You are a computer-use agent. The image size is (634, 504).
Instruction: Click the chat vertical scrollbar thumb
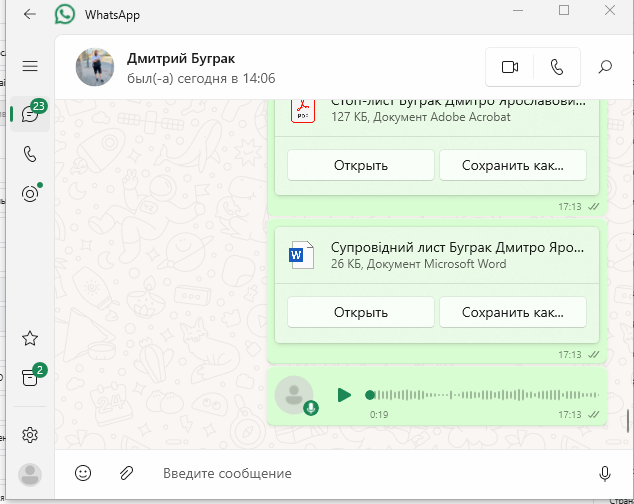click(x=628, y=421)
